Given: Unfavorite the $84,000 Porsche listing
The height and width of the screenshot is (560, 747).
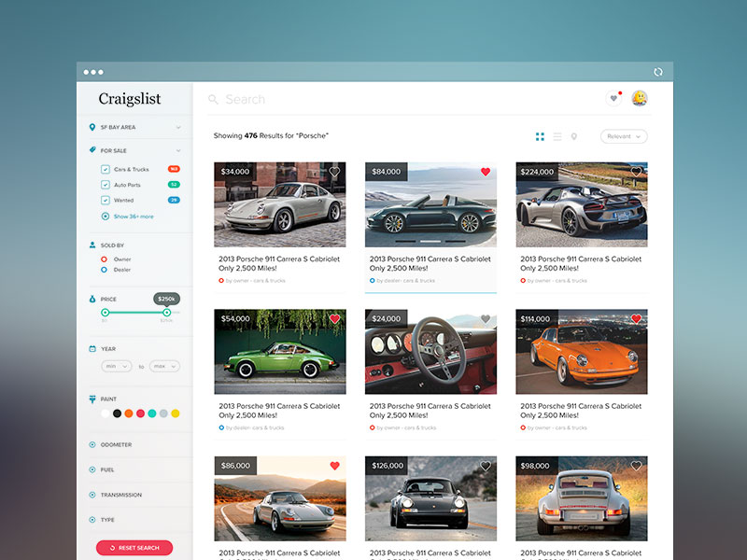Looking at the screenshot, I should pyautogui.click(x=486, y=172).
